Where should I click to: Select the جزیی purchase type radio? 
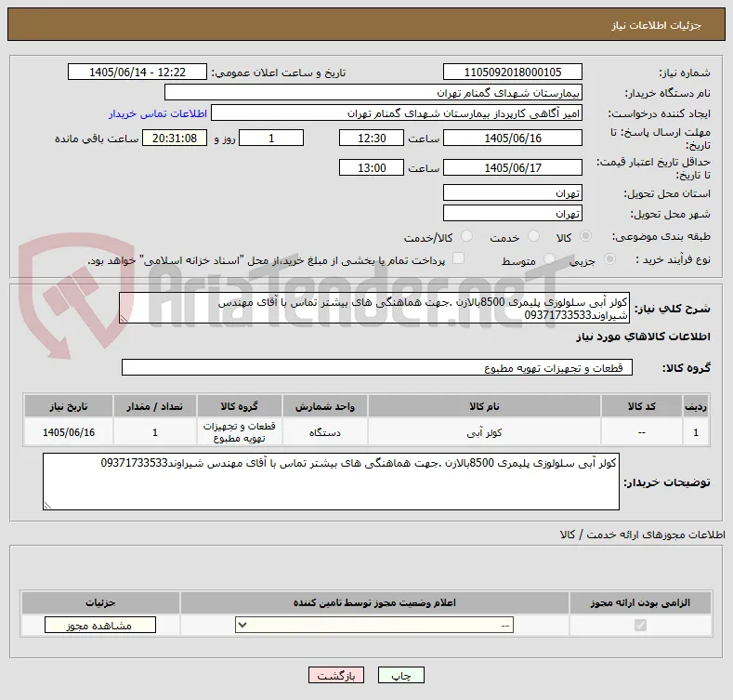(609, 258)
